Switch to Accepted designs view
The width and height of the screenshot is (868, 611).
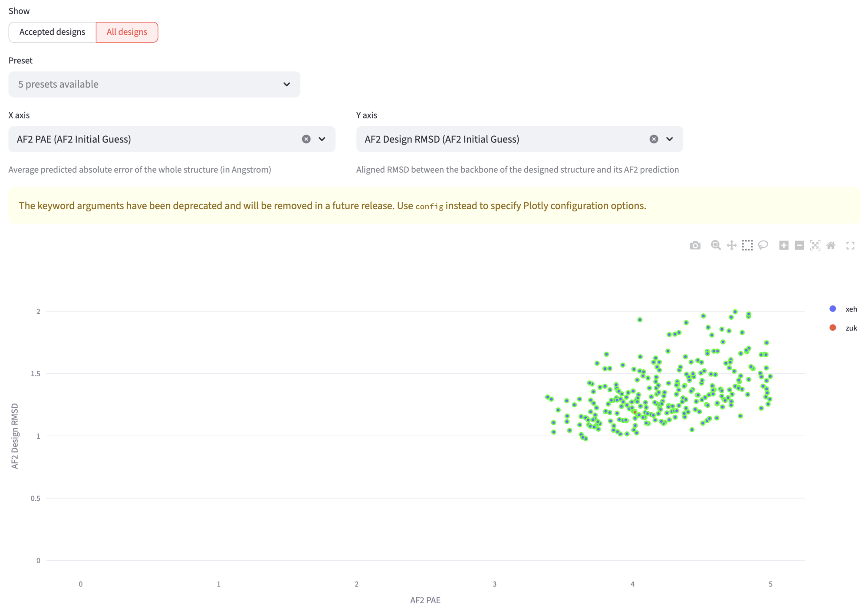(52, 32)
